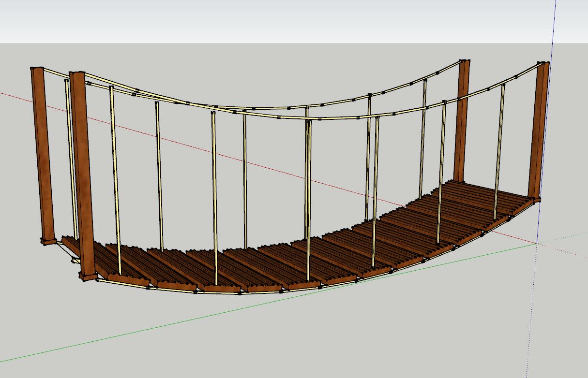Select the base foot of far-left post
Screen dimensions: 588x378
[49, 239]
